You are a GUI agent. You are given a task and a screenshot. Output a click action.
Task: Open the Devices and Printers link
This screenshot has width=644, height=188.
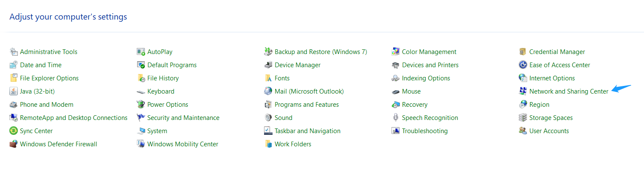point(430,65)
